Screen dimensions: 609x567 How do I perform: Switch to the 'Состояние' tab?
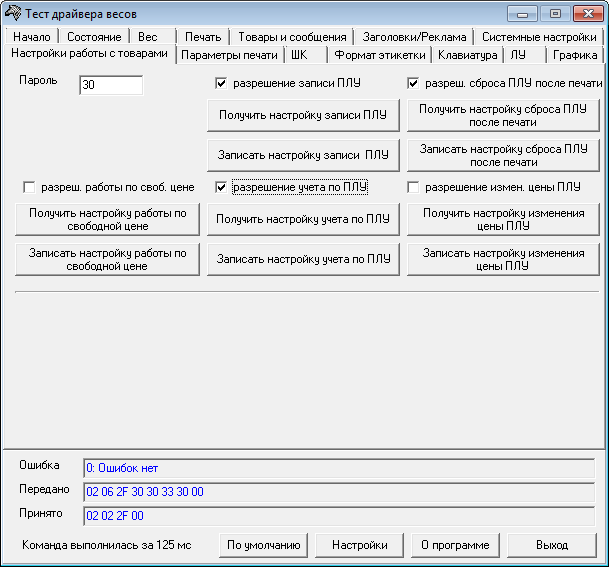[x=94, y=37]
